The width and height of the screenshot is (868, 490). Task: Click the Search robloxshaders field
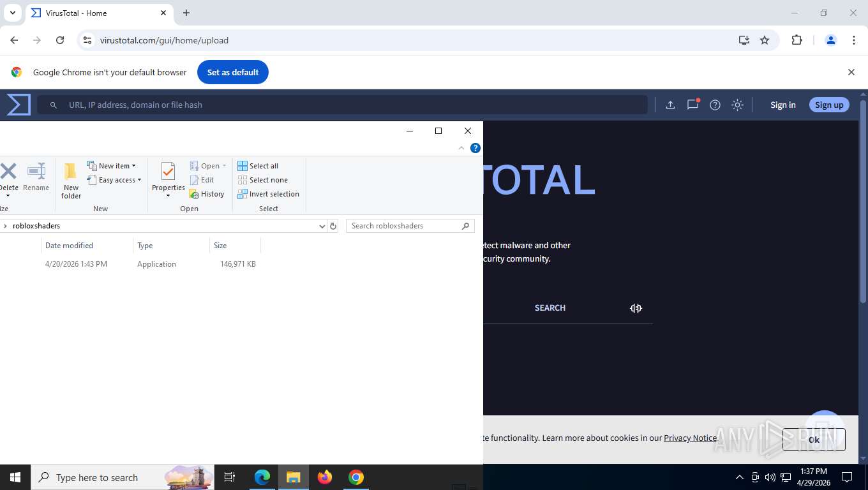410,226
